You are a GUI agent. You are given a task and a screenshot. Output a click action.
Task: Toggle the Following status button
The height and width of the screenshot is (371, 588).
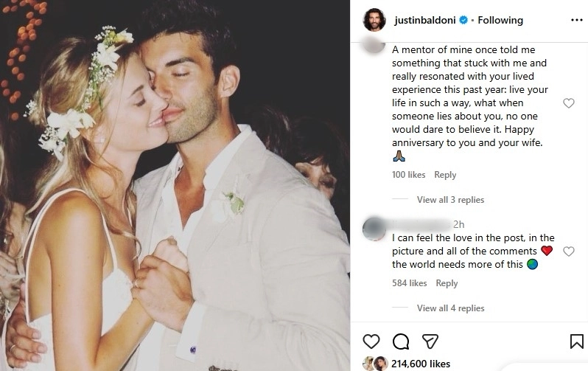500,20
